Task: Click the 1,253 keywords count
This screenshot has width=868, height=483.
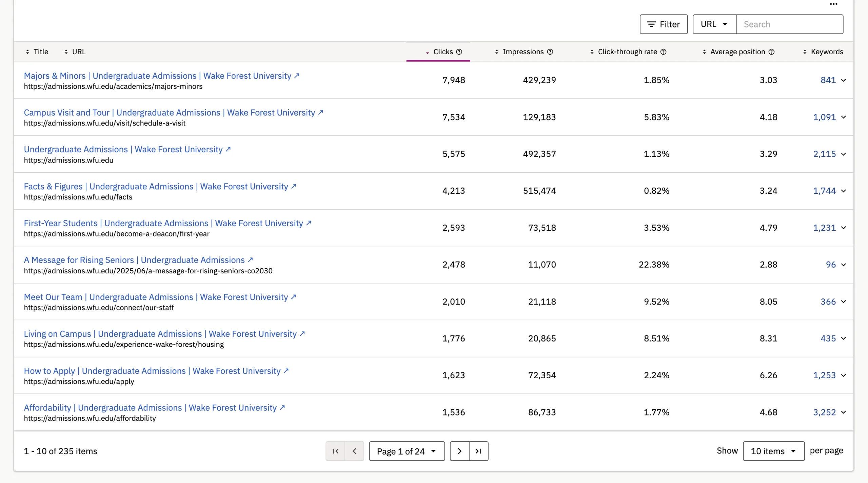Action: click(x=824, y=375)
